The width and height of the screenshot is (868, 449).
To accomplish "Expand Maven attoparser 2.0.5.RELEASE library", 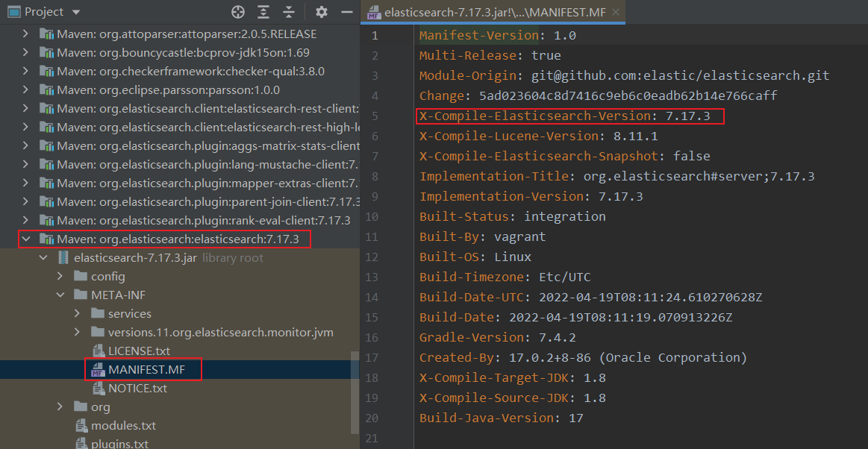I will (x=25, y=34).
